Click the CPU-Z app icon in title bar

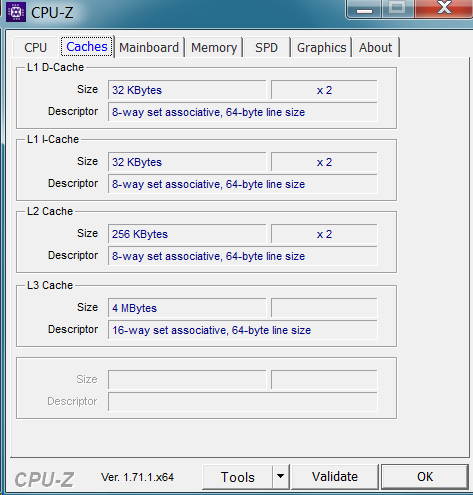(16, 12)
